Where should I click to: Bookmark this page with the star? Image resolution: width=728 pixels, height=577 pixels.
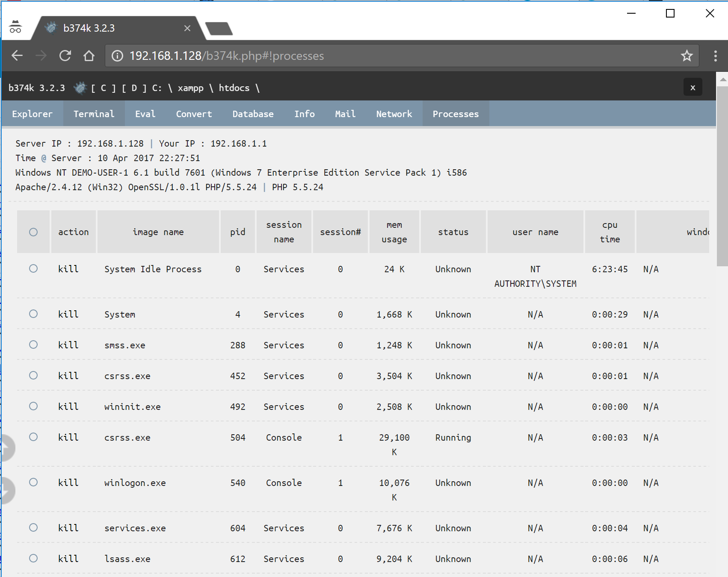click(x=687, y=56)
